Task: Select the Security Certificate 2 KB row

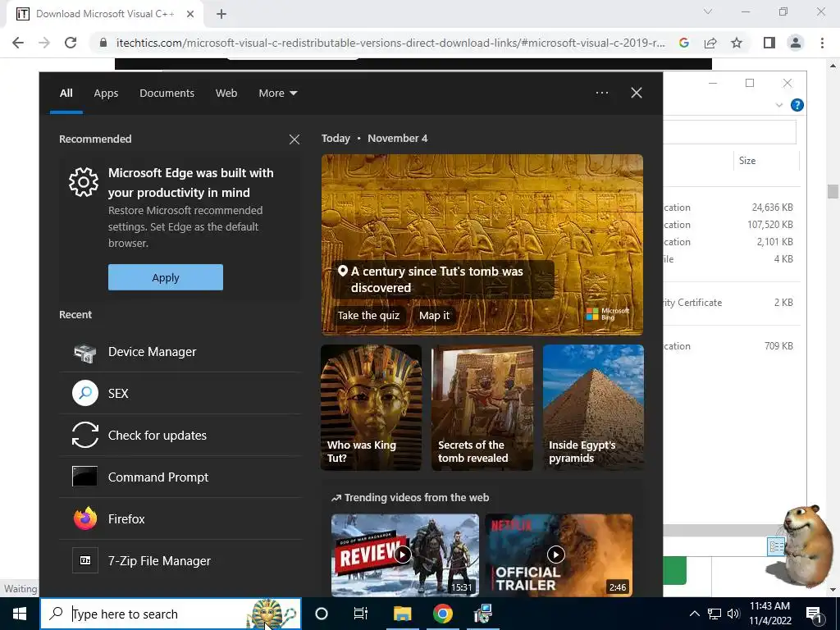Action: 732,303
